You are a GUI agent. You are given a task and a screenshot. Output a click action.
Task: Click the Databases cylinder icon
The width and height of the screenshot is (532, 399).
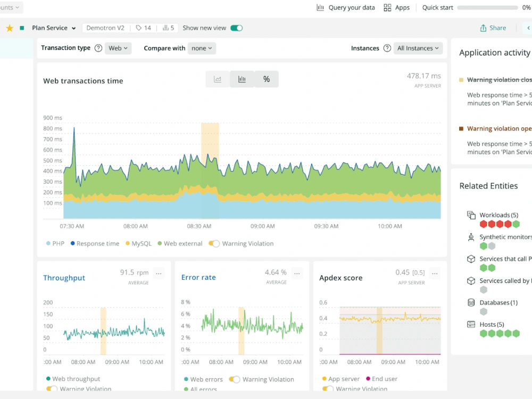pos(471,303)
